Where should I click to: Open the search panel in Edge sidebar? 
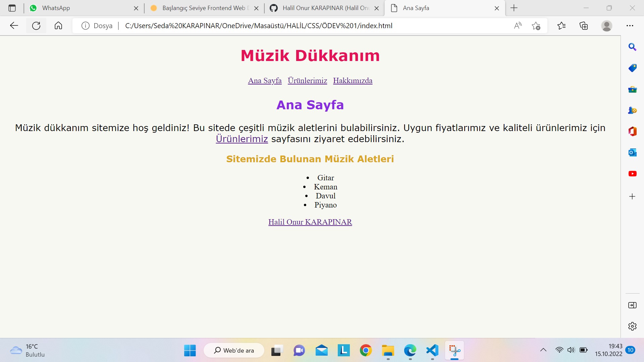(x=633, y=47)
